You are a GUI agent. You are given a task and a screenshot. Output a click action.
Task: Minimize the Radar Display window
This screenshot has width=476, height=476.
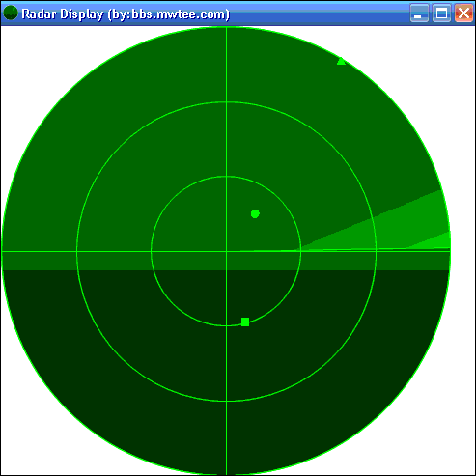[x=419, y=14]
